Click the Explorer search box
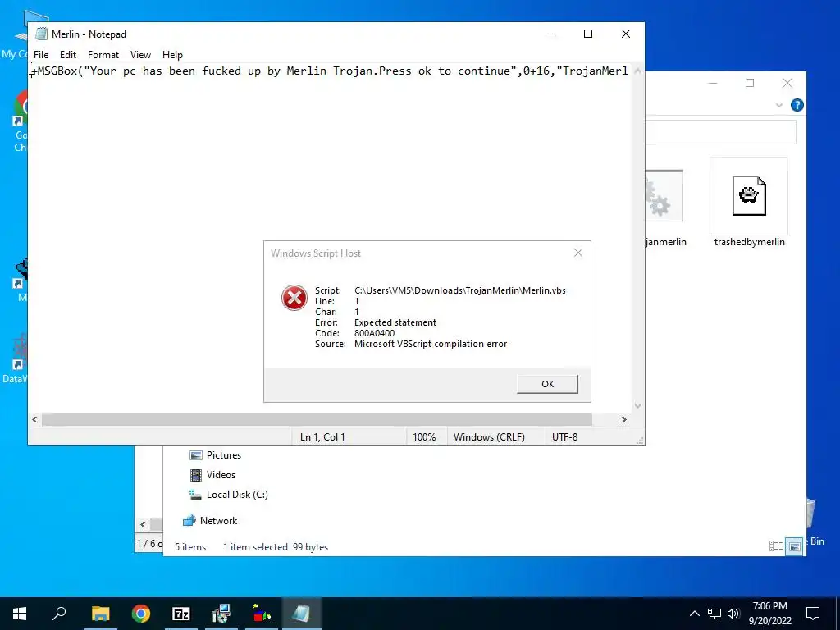 coord(720,132)
